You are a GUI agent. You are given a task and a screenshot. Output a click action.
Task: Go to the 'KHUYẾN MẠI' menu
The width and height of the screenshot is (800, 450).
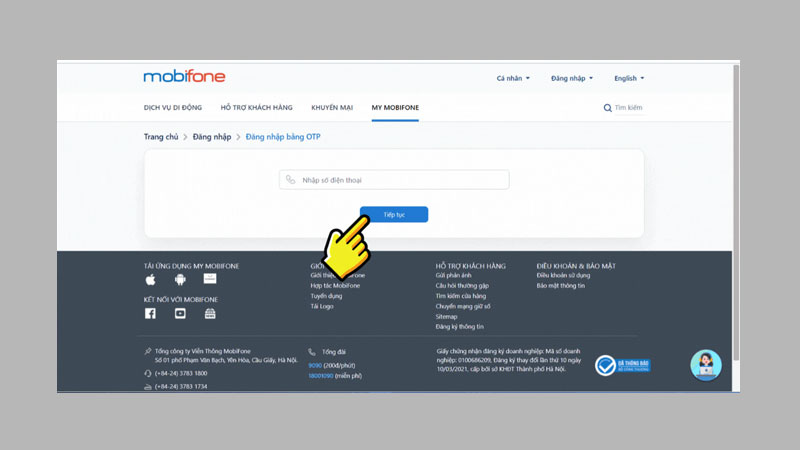(332, 108)
